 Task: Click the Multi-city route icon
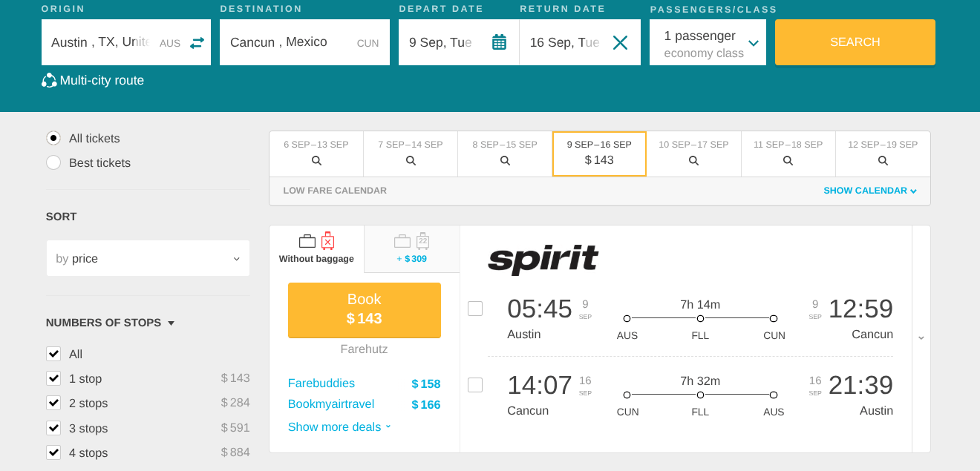click(x=49, y=81)
